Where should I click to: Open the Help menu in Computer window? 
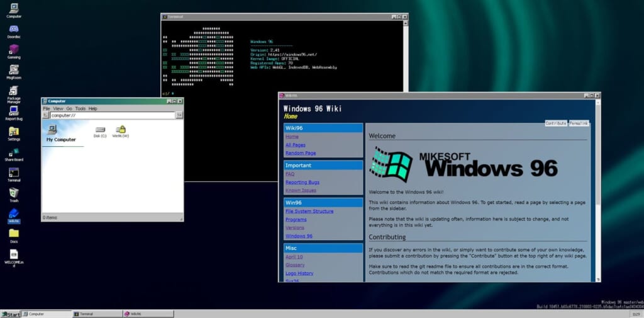(x=93, y=108)
